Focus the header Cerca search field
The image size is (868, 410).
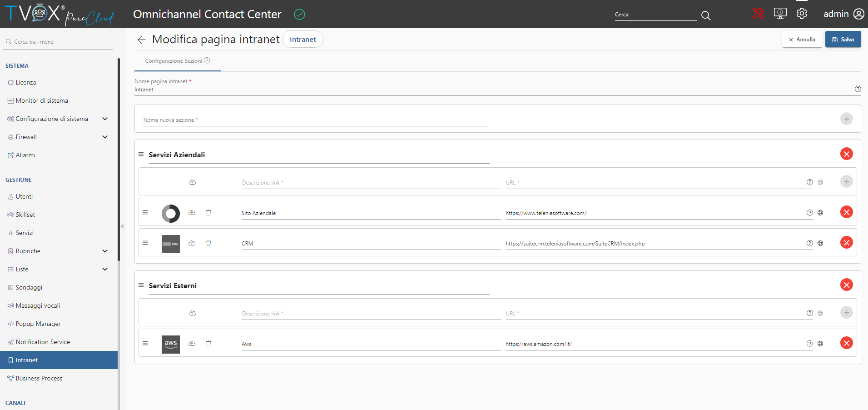655,15
